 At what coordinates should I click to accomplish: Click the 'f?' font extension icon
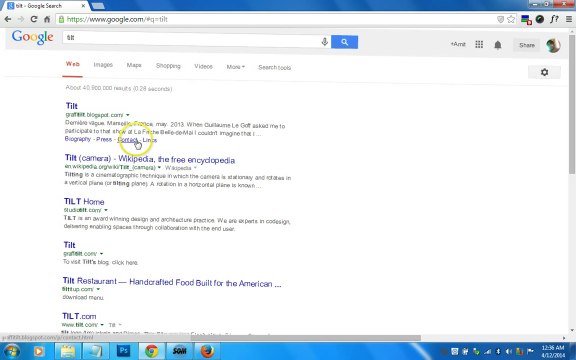coord(554,19)
